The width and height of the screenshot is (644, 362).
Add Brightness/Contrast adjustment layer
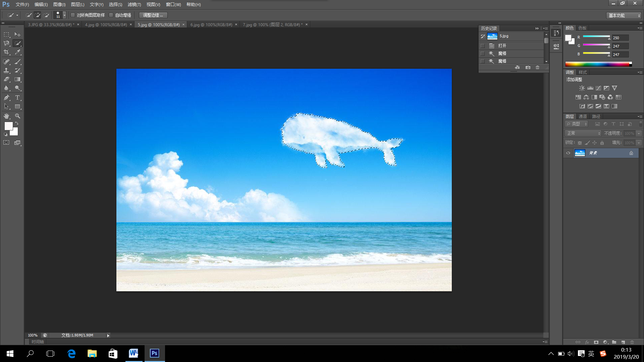click(x=582, y=88)
